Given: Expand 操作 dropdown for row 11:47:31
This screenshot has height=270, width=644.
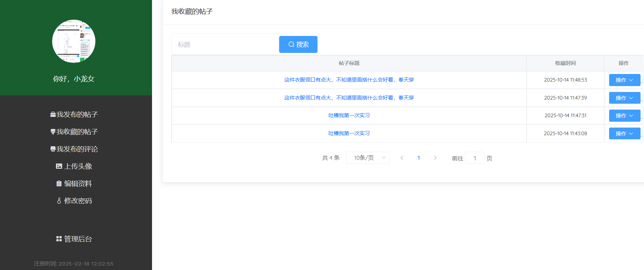Looking at the screenshot, I should (x=625, y=115).
